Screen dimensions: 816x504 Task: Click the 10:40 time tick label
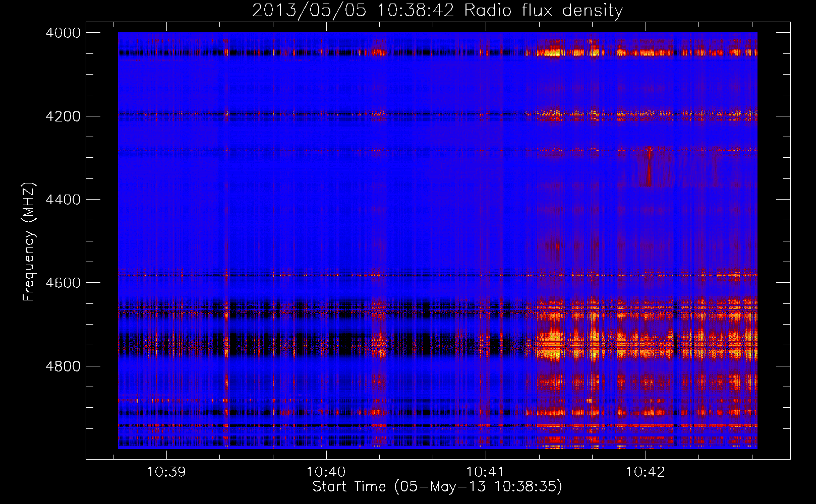click(326, 472)
